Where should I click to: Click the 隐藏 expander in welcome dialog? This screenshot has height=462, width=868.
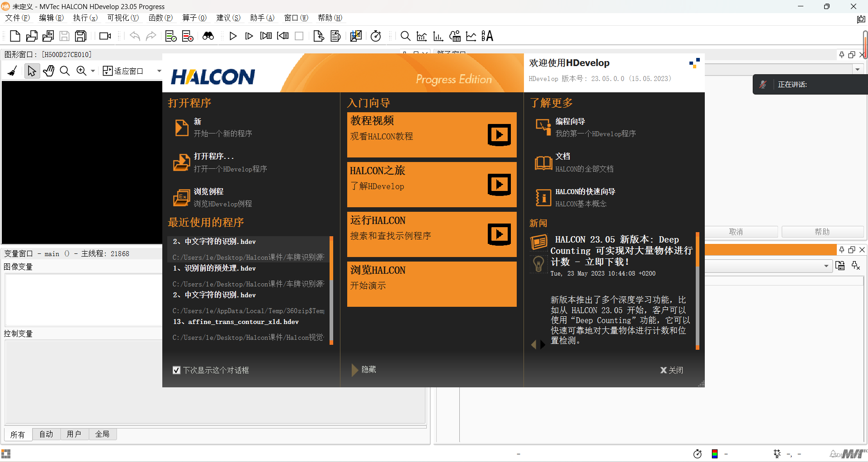point(364,370)
